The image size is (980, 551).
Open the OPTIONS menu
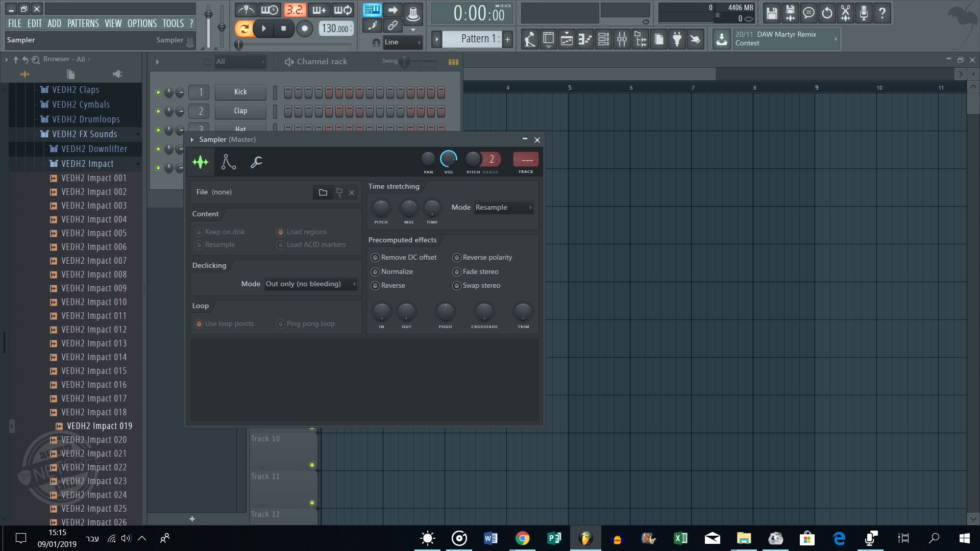(x=142, y=23)
